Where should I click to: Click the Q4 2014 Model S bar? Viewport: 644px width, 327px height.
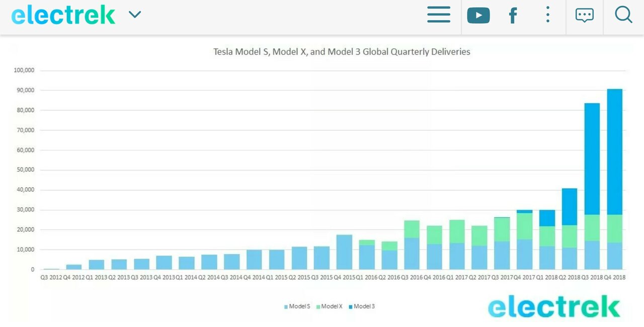click(x=254, y=260)
